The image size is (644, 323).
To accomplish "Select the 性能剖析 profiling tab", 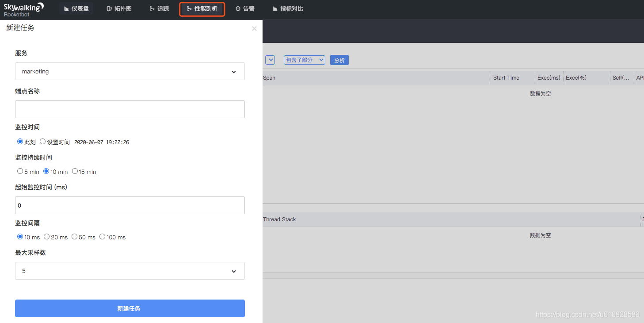I will (x=202, y=9).
